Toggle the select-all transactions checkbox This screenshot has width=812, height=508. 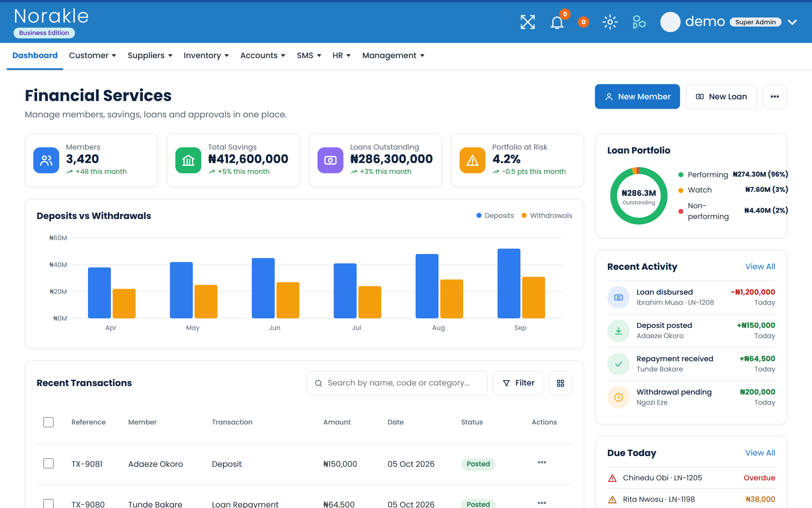[49, 422]
